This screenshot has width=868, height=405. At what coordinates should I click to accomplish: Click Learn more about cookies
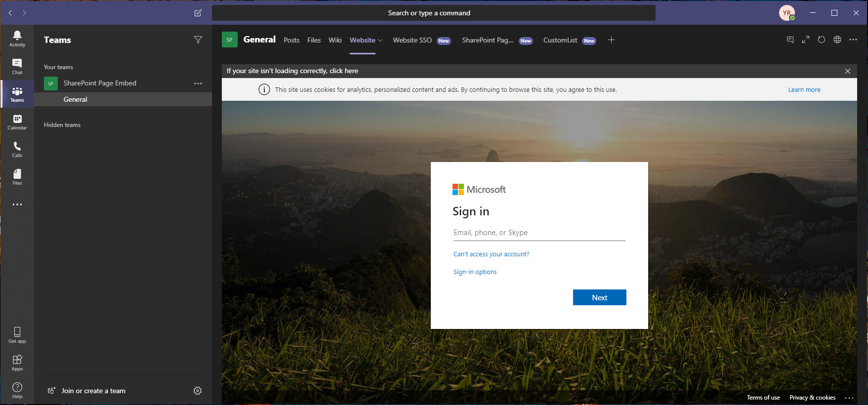[x=804, y=90]
